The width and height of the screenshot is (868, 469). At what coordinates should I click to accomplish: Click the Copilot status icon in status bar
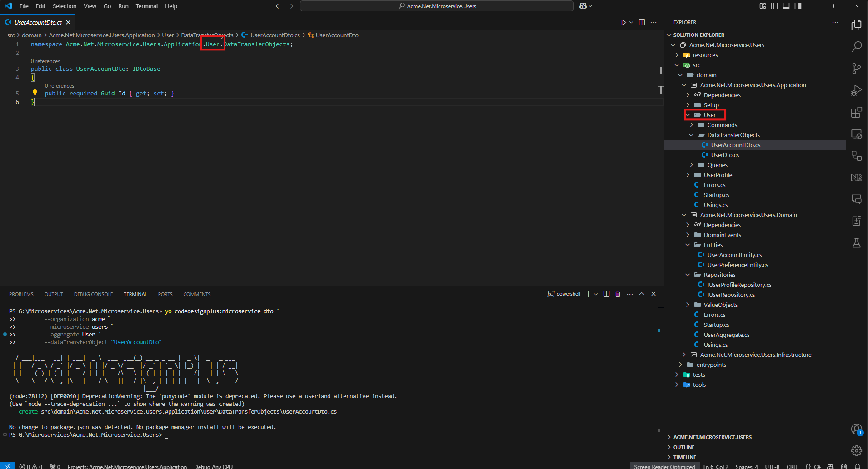pyautogui.click(x=830, y=466)
